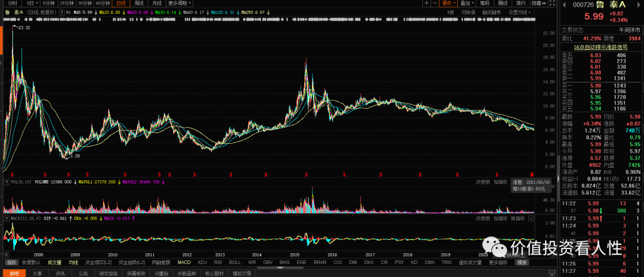The image size is (644, 277).
Task: Click 买一 price 5.98 row
Action: [600, 85]
